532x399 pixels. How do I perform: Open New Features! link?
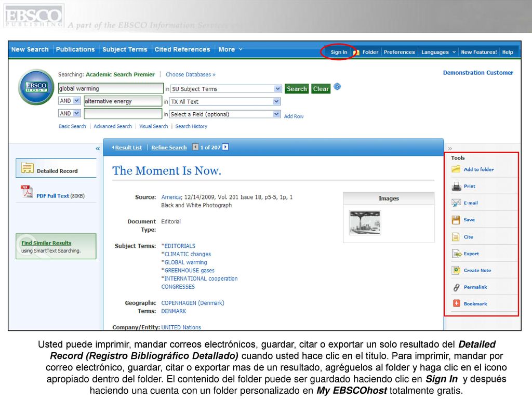point(478,52)
